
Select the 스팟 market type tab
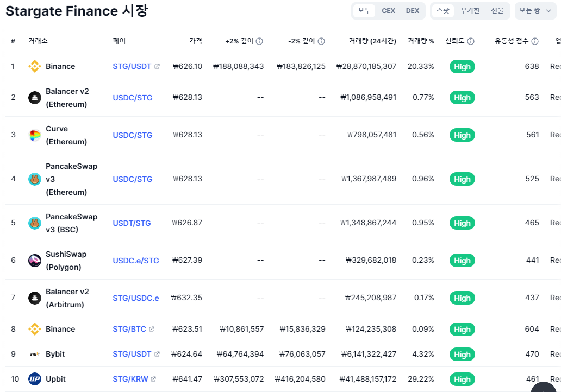[x=443, y=11]
